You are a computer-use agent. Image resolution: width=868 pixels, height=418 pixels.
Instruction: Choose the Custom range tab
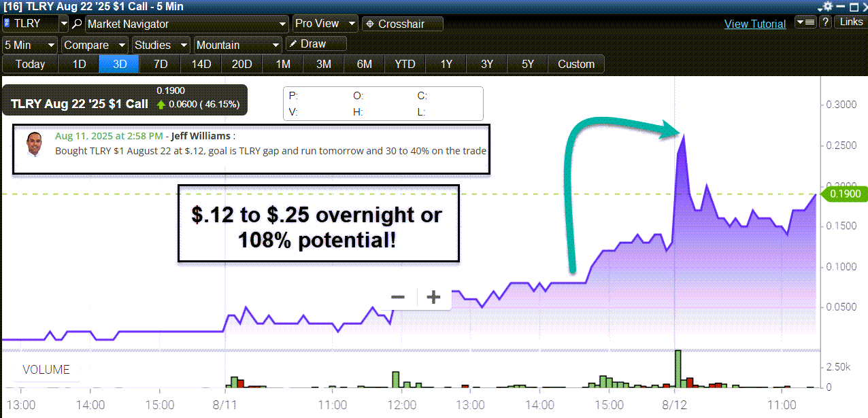tap(576, 64)
